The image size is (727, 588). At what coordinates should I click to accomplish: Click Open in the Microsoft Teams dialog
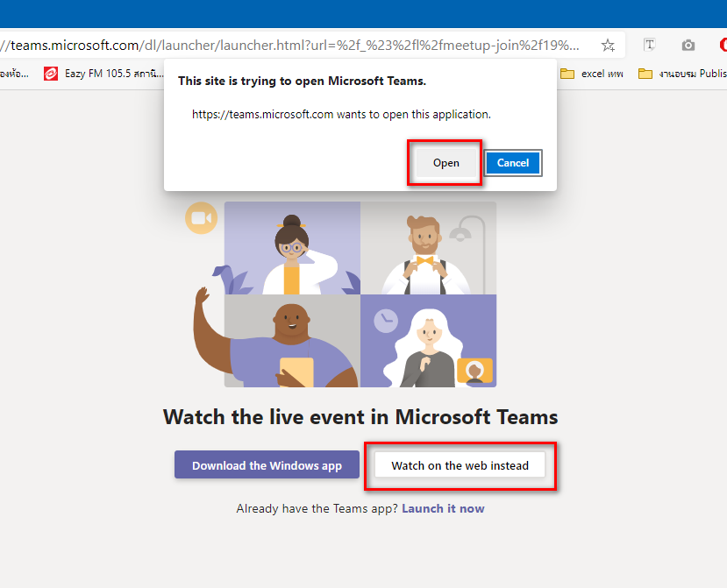tap(446, 163)
